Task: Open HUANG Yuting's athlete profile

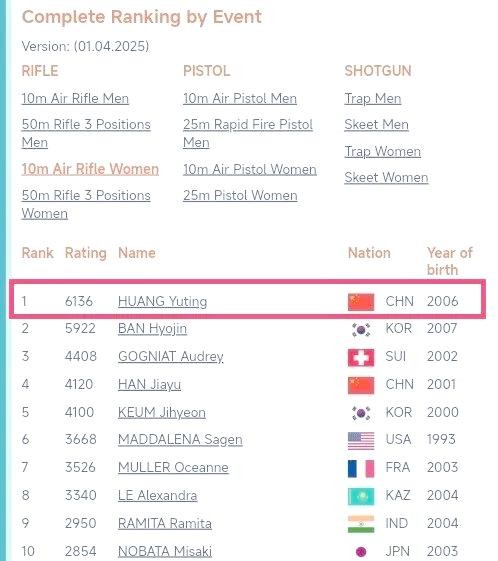Action: (162, 302)
